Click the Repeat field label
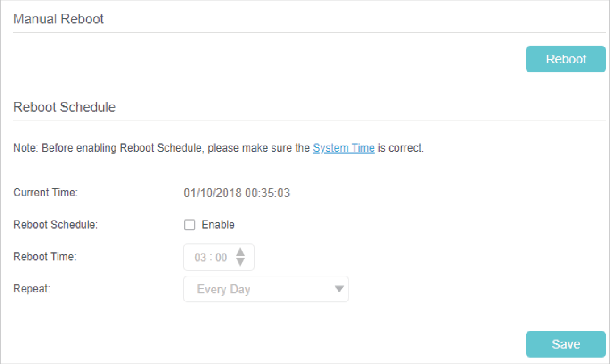The height and width of the screenshot is (364, 610). (x=32, y=289)
